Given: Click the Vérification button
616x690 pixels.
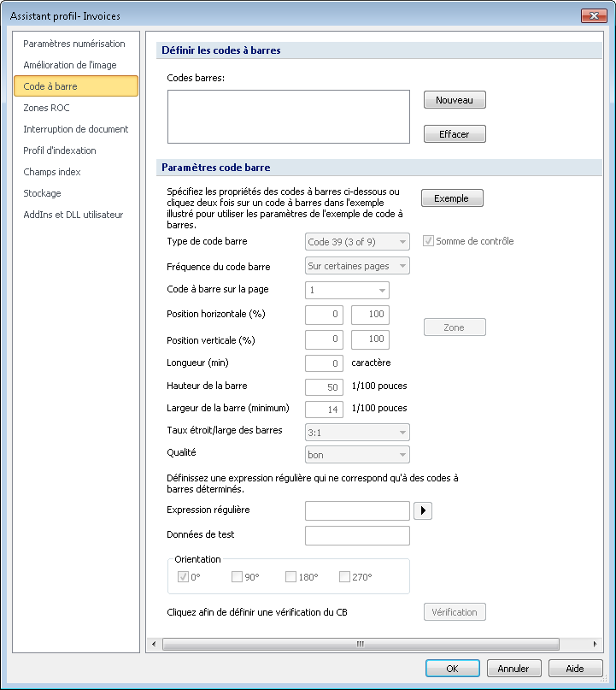Looking at the screenshot, I should [455, 612].
